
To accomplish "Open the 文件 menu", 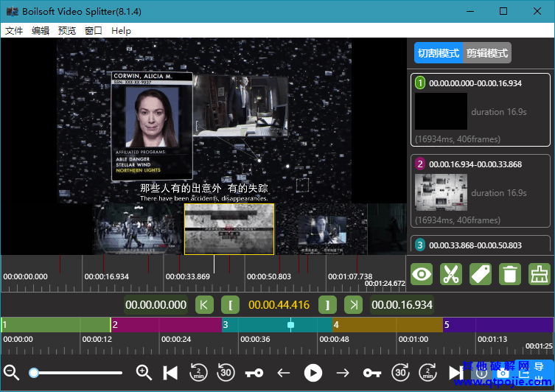I will (x=14, y=30).
